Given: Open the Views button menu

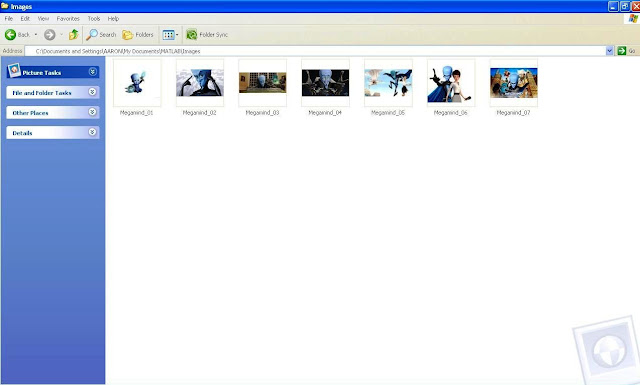Looking at the screenshot, I should point(170,35).
